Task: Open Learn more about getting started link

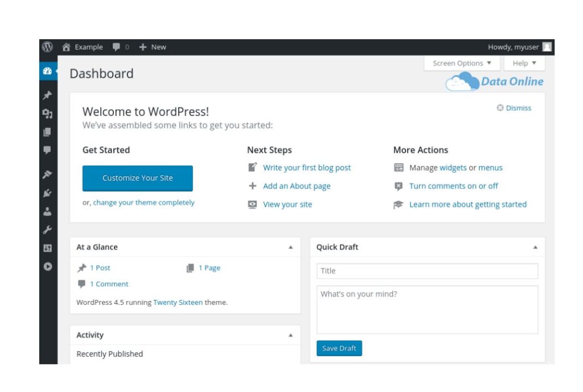Action: pos(468,204)
